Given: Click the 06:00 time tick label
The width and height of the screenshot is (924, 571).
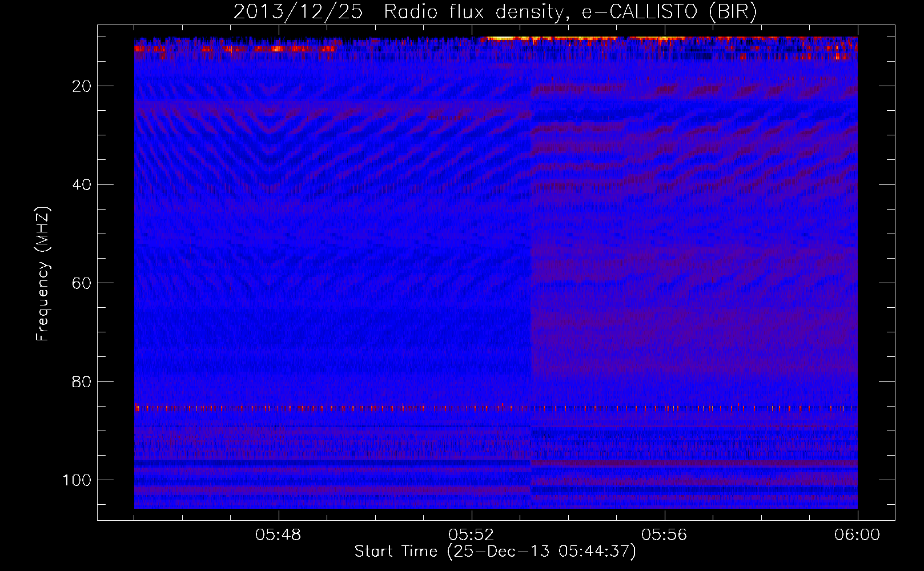Looking at the screenshot, I should coord(857,535).
